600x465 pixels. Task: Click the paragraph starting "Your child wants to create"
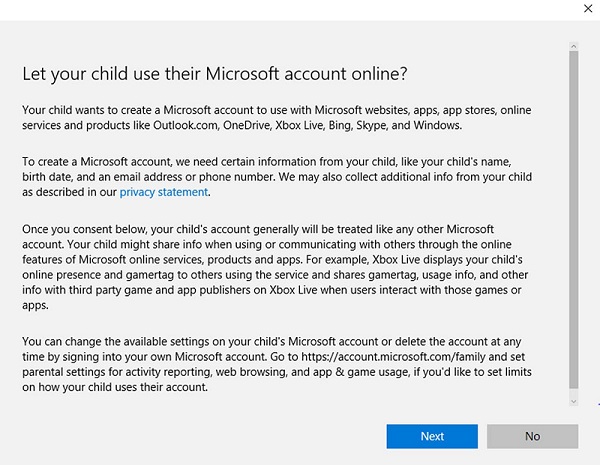[x=277, y=117]
